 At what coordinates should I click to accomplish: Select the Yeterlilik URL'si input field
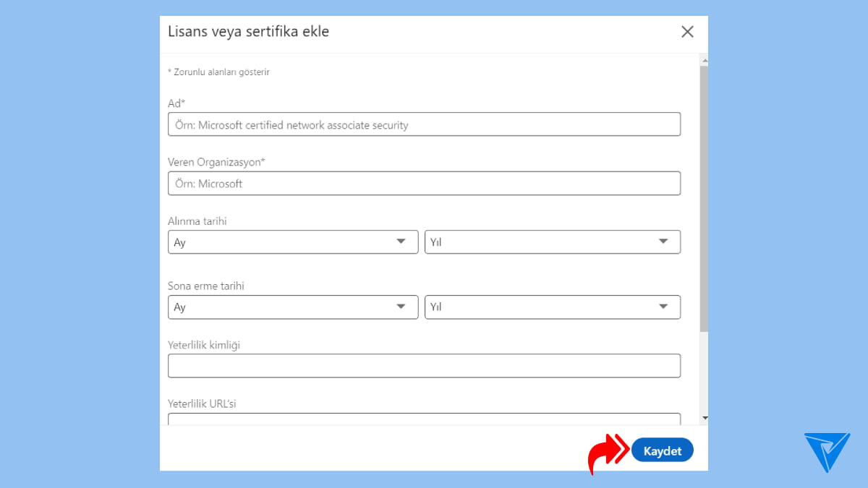(x=424, y=418)
